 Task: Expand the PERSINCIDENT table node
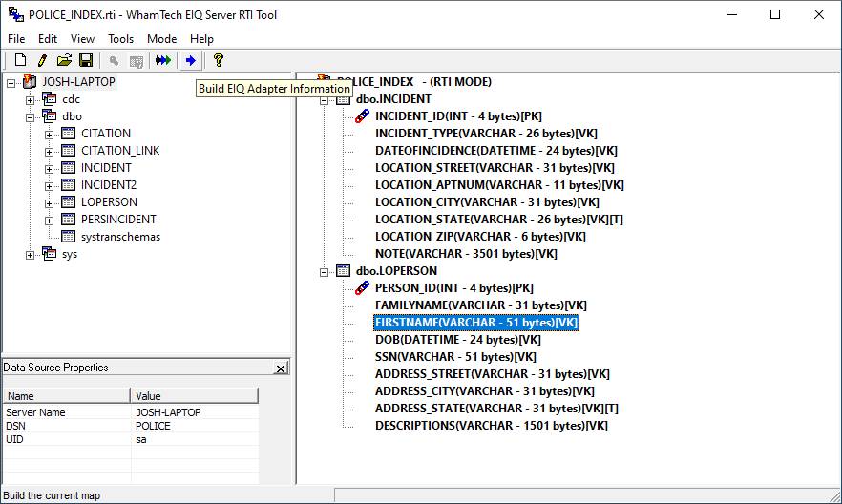pos(49,220)
